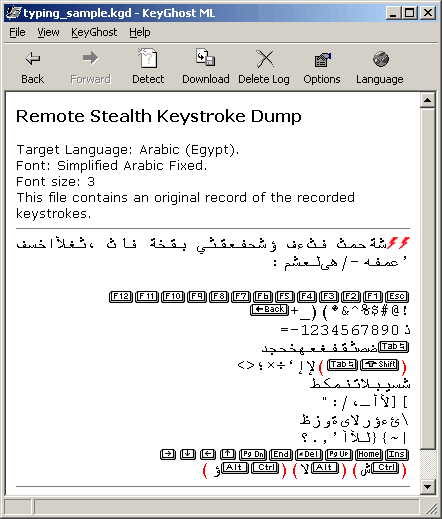
Task: Close the KeyGhost ML window
Action: 428,13
